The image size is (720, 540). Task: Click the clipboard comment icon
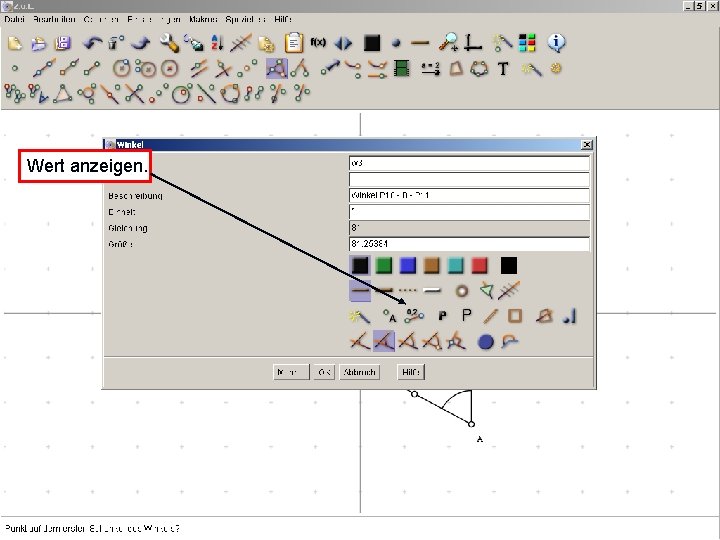(293, 43)
